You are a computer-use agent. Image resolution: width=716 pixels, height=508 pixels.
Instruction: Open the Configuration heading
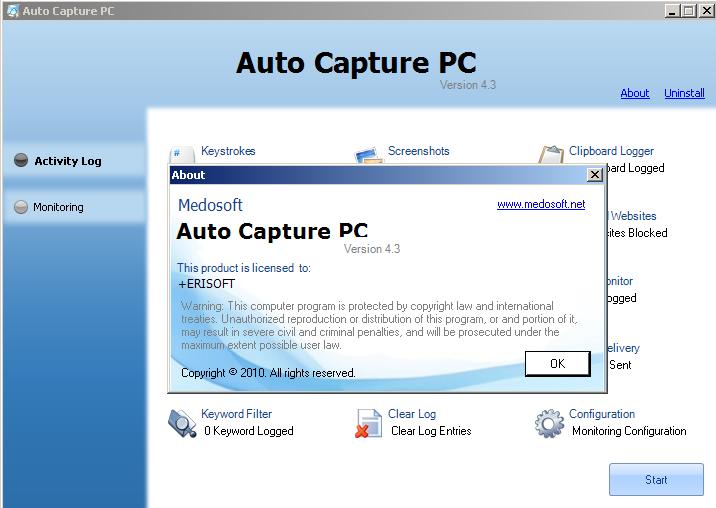(602, 414)
